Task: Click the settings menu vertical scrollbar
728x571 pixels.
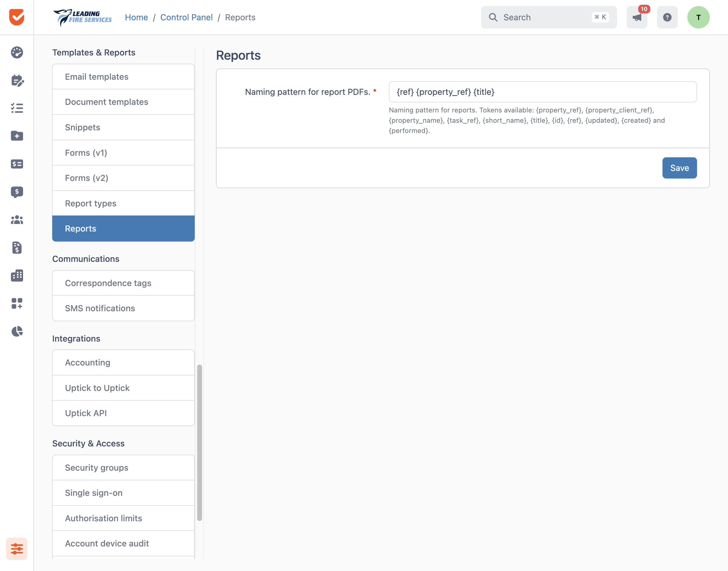Action: [199, 442]
